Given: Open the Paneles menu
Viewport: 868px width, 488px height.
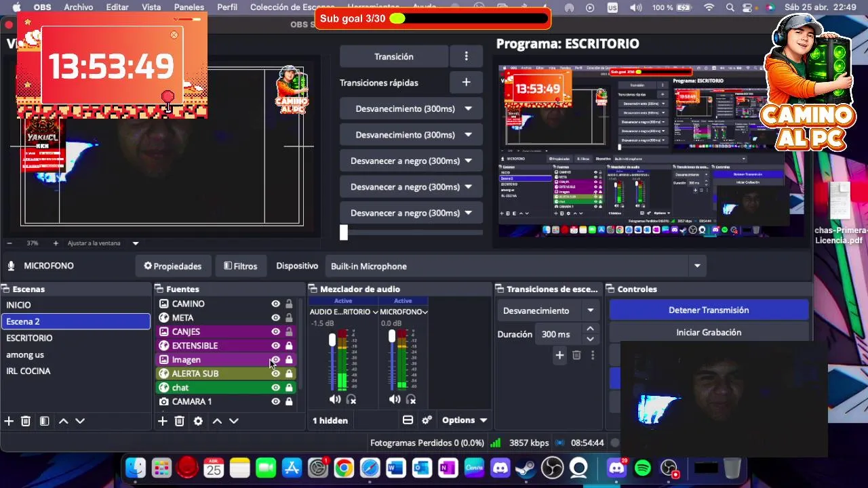Looking at the screenshot, I should 189,7.
